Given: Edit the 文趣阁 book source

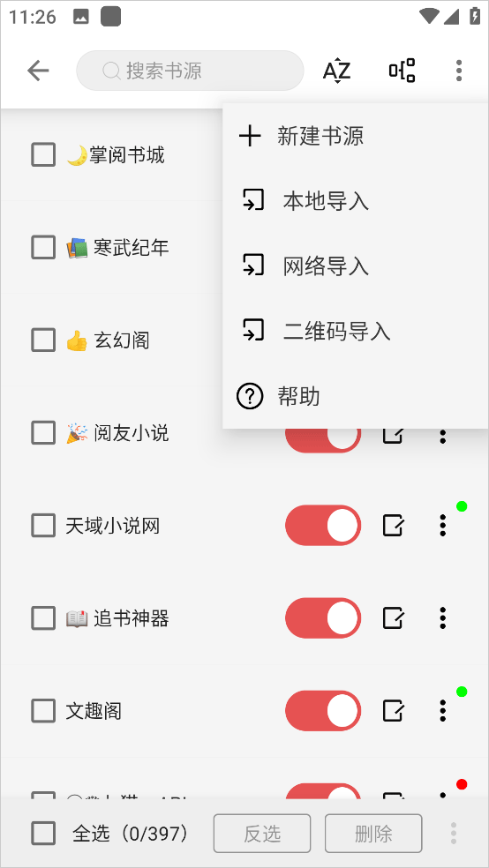Looking at the screenshot, I should click(393, 710).
